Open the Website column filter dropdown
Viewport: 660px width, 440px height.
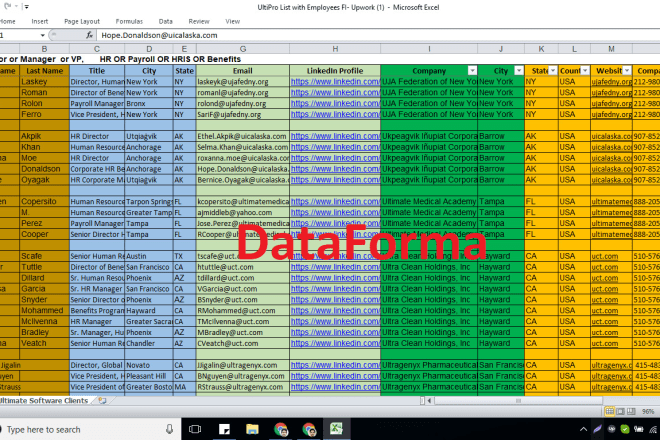627,71
